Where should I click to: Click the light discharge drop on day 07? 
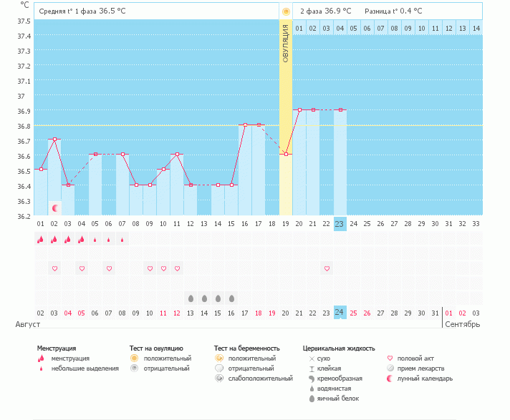pos(122,240)
